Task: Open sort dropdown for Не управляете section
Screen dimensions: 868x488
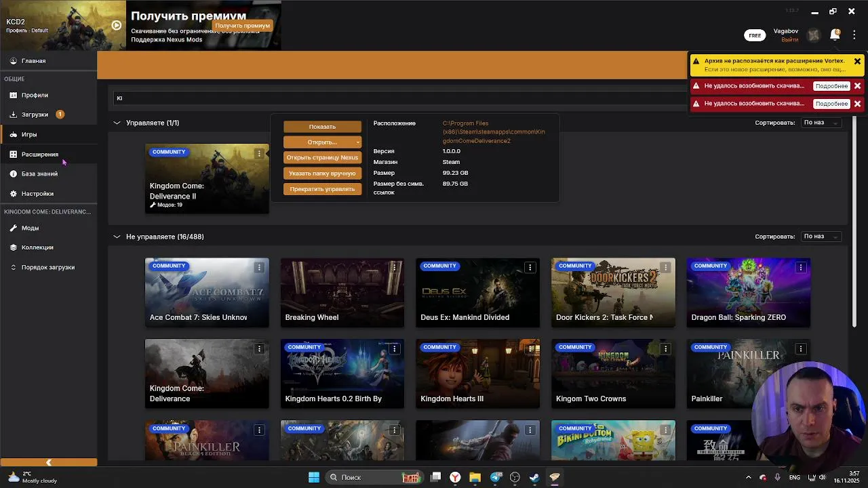Action: click(821, 237)
